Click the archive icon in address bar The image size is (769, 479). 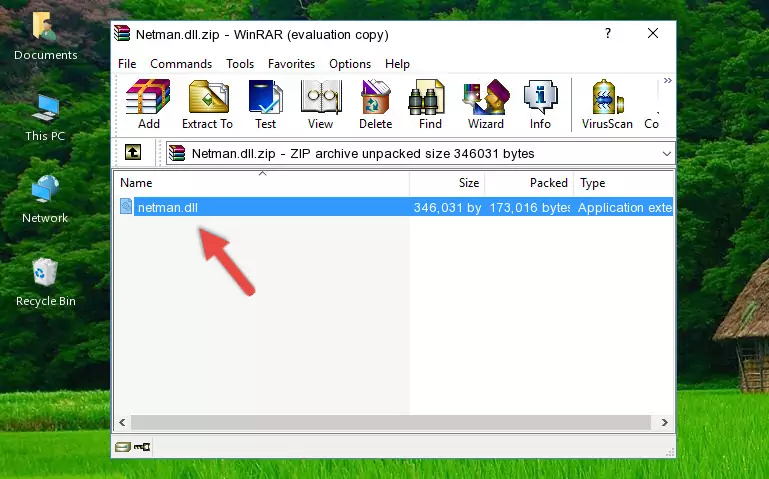tap(177, 153)
